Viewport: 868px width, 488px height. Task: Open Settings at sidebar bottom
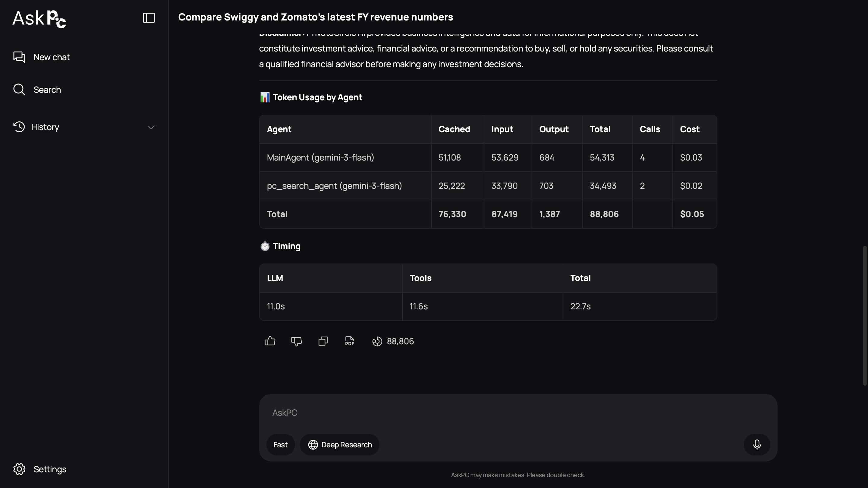[40, 469]
